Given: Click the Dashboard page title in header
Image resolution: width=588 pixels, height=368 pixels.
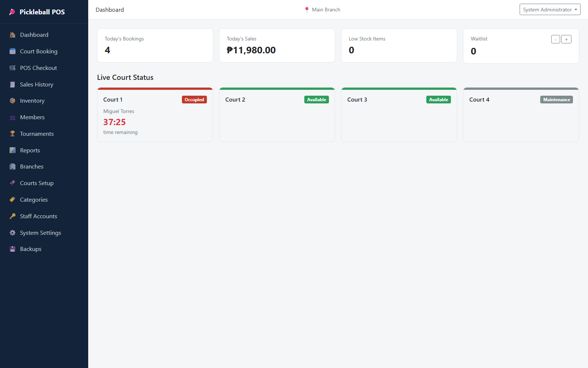Looking at the screenshot, I should click(110, 10).
